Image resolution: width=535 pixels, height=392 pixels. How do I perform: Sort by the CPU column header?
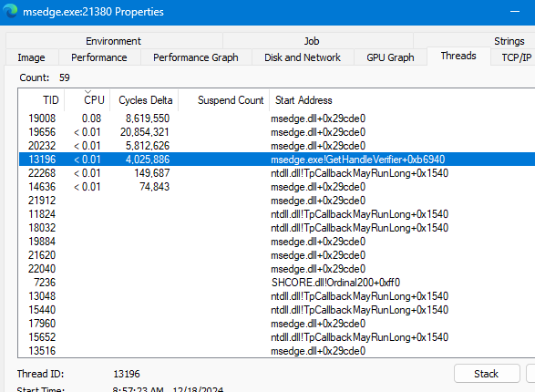(x=87, y=100)
